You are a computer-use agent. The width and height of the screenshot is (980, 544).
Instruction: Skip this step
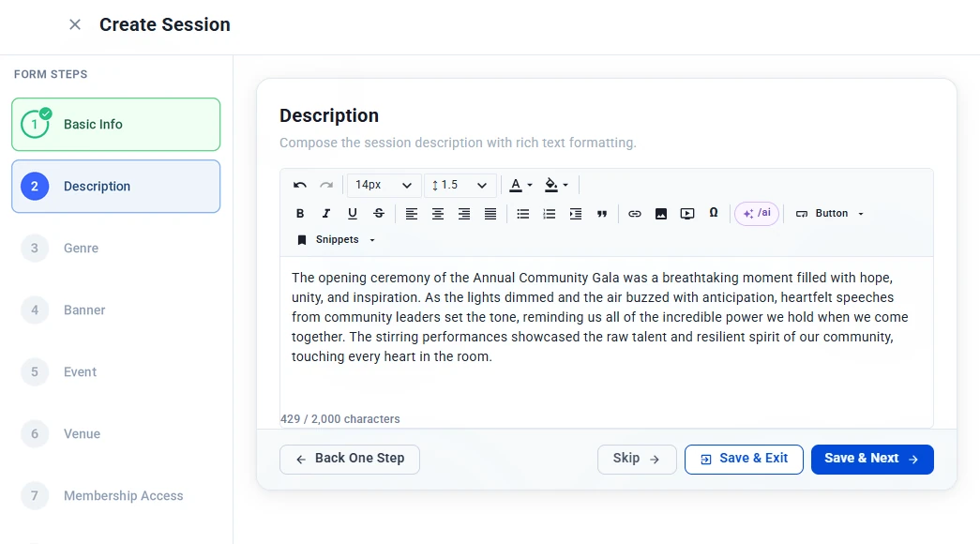(637, 460)
